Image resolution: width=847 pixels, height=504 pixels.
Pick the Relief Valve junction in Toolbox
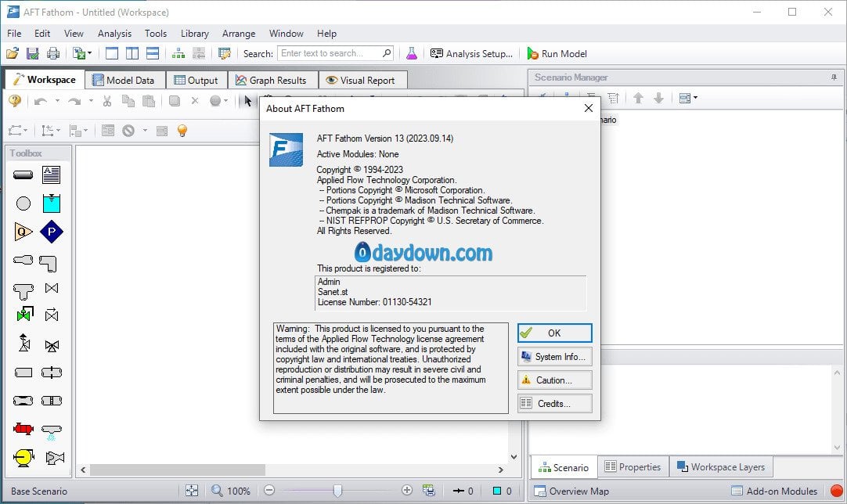point(24,343)
